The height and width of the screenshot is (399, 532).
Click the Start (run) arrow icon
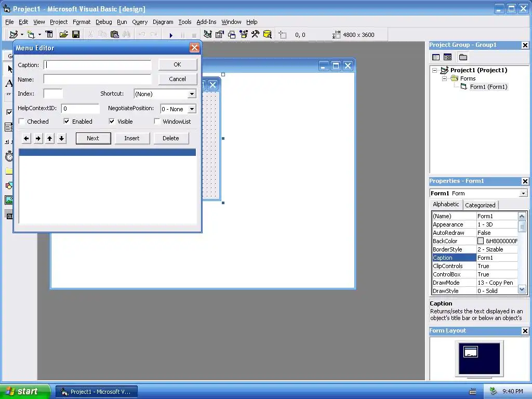click(171, 35)
